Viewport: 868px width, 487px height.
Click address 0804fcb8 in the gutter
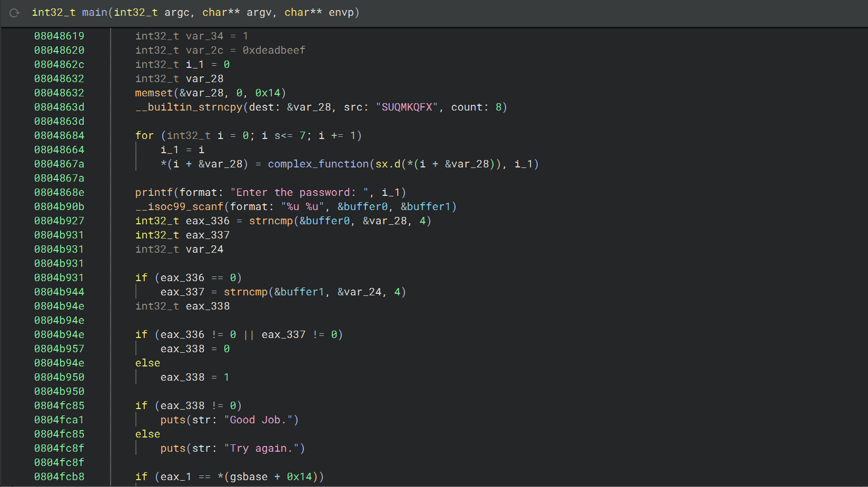[59, 476]
